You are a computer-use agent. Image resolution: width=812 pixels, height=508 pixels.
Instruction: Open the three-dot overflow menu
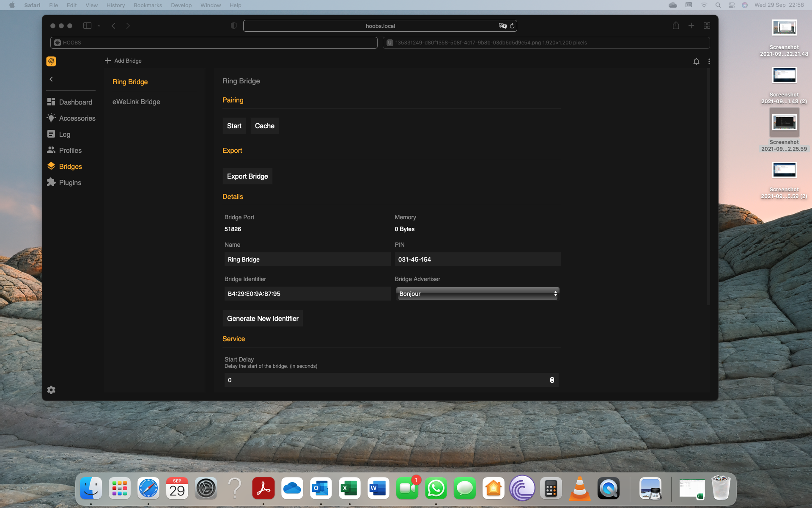(x=710, y=61)
